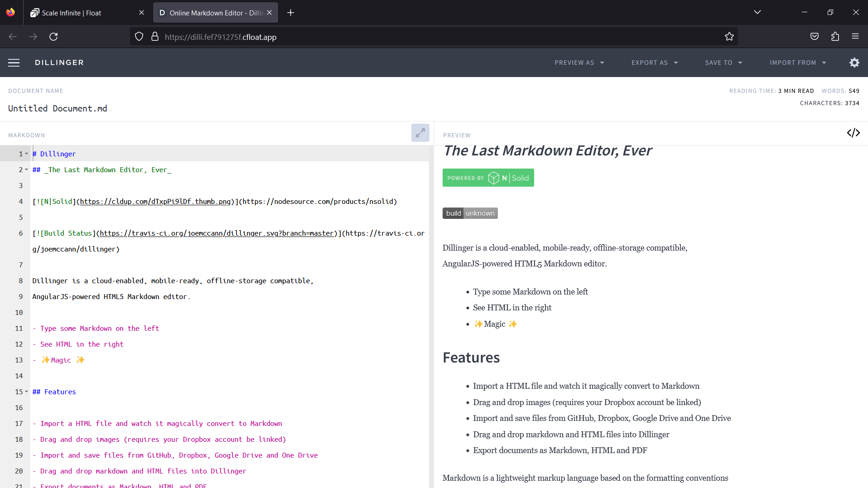Image resolution: width=868 pixels, height=488 pixels.
Task: Select Online Markdown Editor - Dillinger tab
Action: click(216, 13)
